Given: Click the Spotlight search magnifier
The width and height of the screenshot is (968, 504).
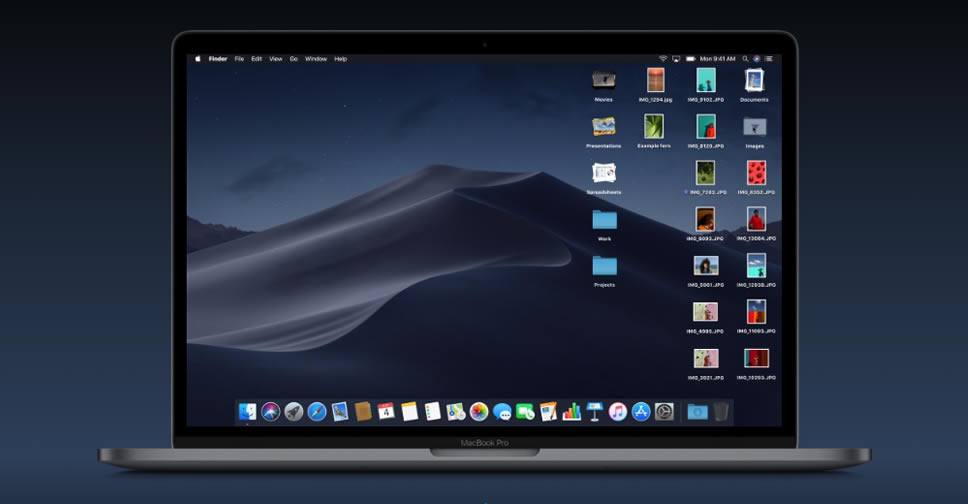Looking at the screenshot, I should click(x=744, y=59).
